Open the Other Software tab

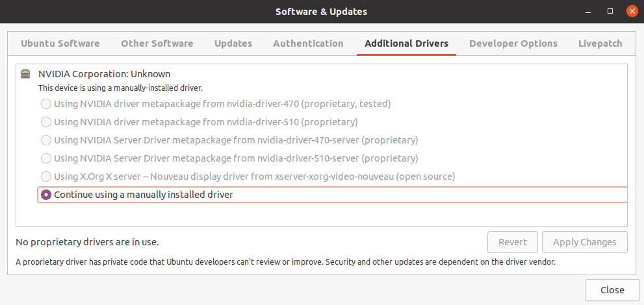pos(157,43)
